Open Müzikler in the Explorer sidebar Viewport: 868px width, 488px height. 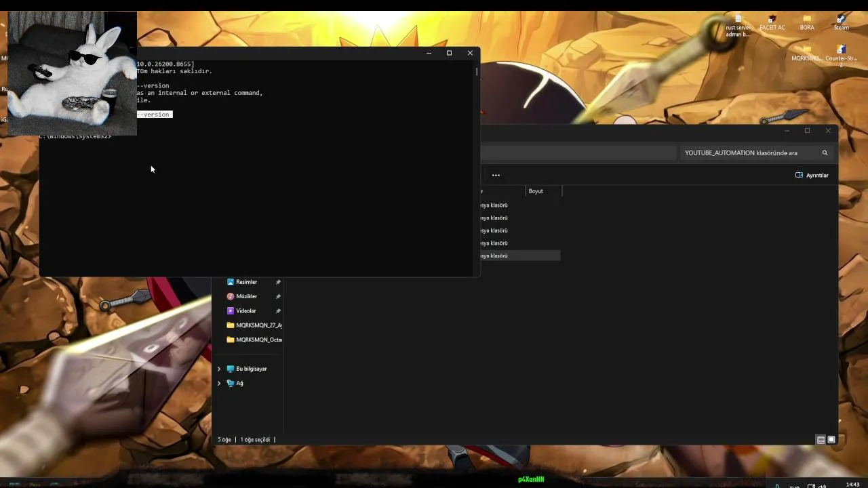click(246, 296)
